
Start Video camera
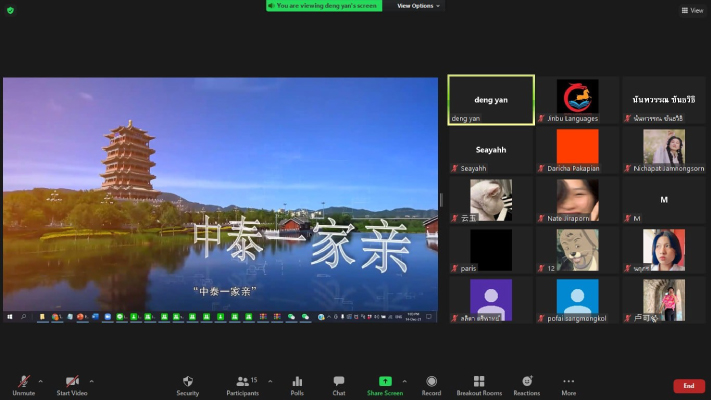(72, 383)
